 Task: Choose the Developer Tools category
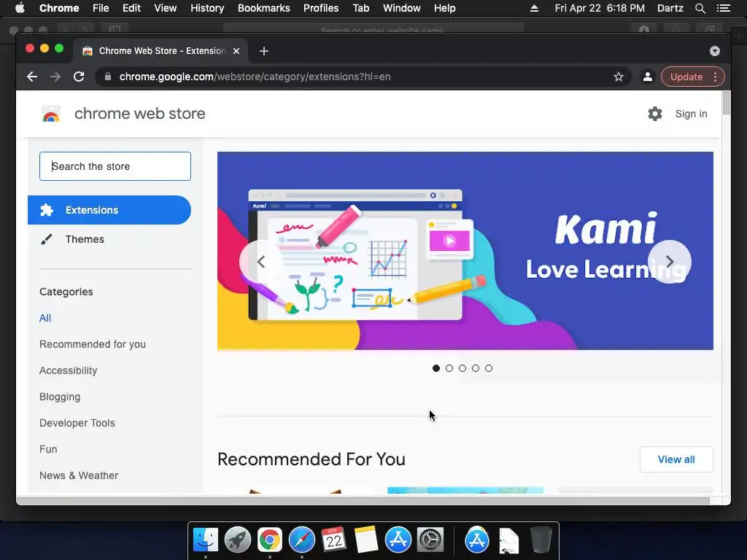(77, 423)
